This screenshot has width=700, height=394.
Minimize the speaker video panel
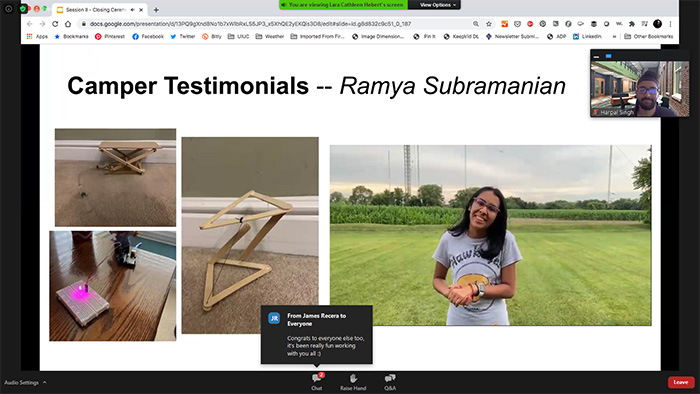596,56
